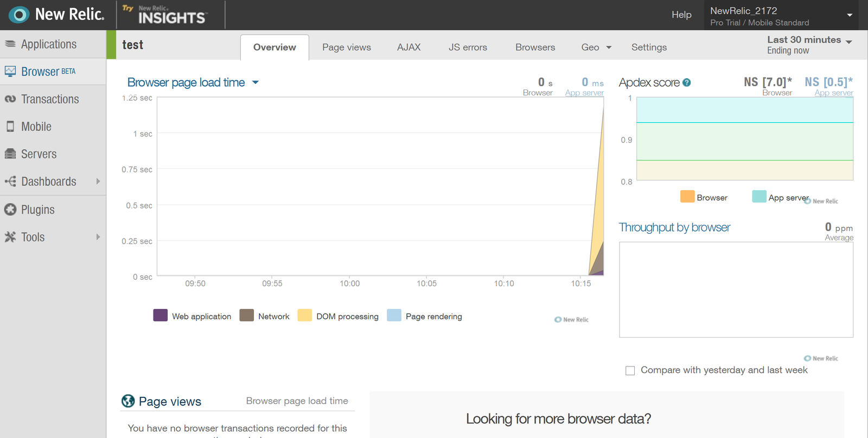Toggle the Network legend swatch

tap(247, 315)
